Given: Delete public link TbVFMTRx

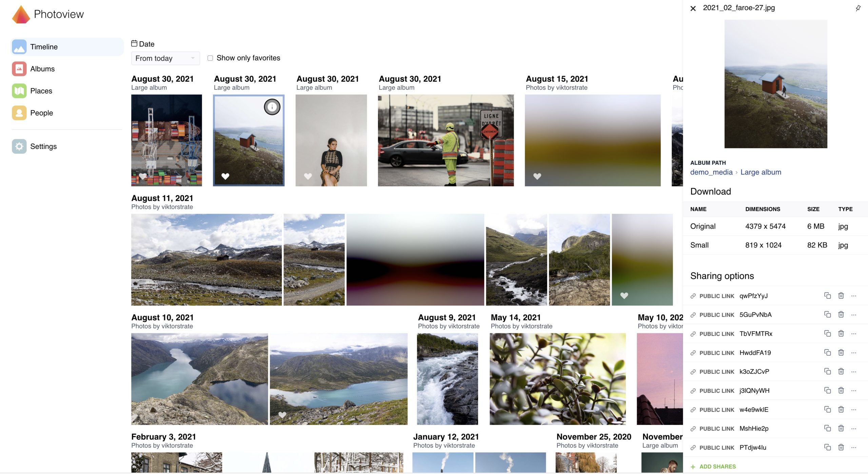Looking at the screenshot, I should point(841,334).
